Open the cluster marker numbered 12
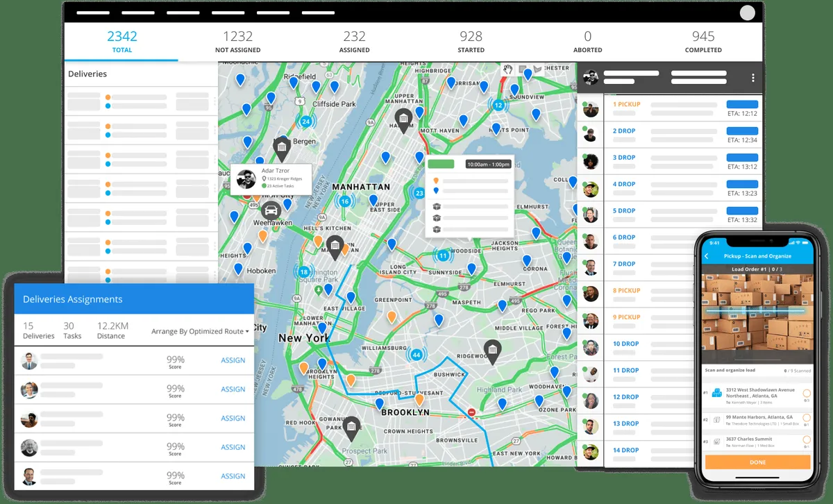The height and width of the screenshot is (504, 833). pyautogui.click(x=498, y=105)
